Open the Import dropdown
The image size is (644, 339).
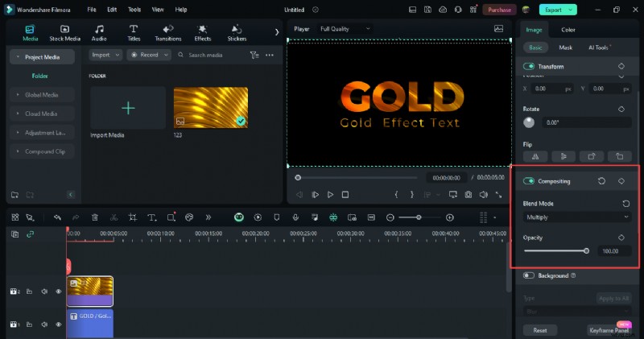(x=105, y=55)
